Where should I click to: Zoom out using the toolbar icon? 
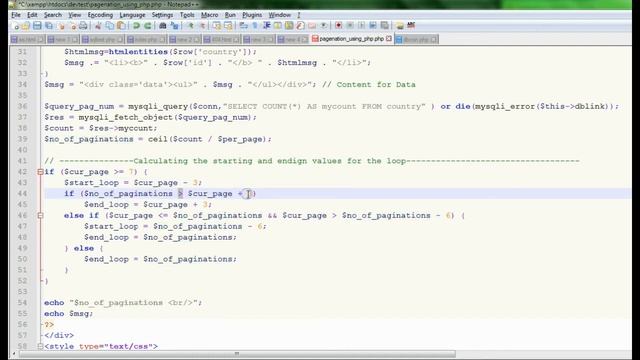click(x=202, y=26)
